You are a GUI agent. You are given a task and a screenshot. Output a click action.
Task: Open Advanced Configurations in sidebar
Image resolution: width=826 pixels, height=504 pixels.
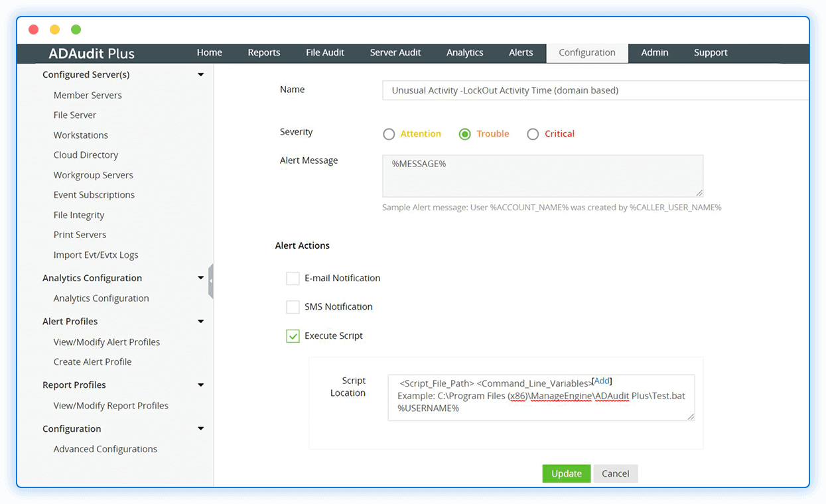105,449
